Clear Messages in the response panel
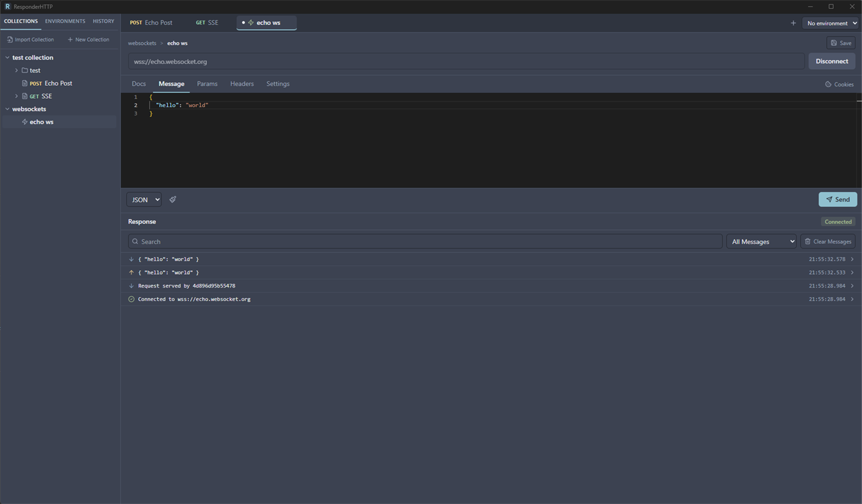The height and width of the screenshot is (504, 862). pyautogui.click(x=828, y=241)
